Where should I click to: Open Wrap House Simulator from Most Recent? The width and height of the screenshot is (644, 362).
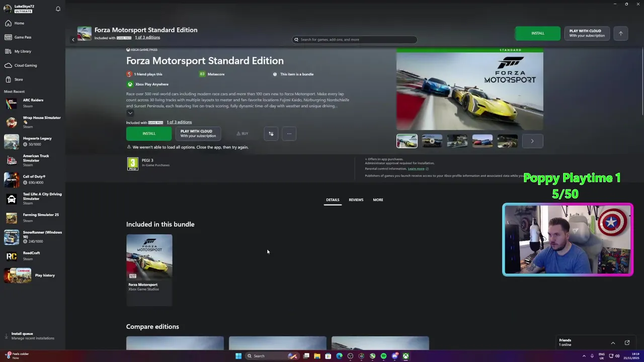tap(32, 122)
